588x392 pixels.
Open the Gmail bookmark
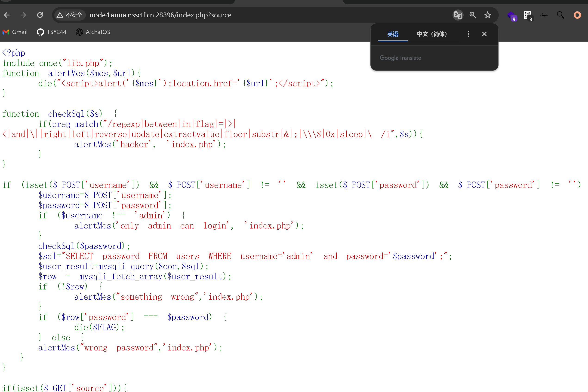[15, 32]
